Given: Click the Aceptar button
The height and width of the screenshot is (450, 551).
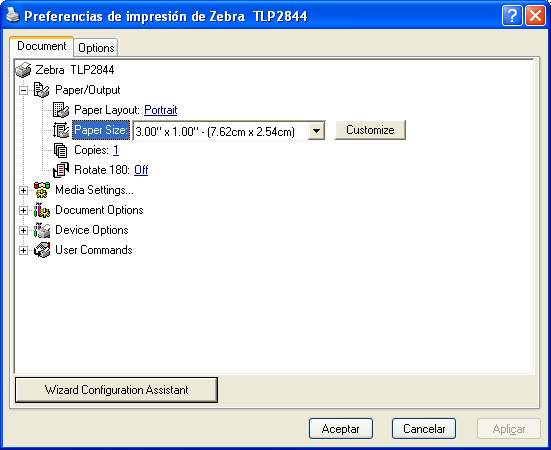Looking at the screenshot, I should click(x=341, y=429).
